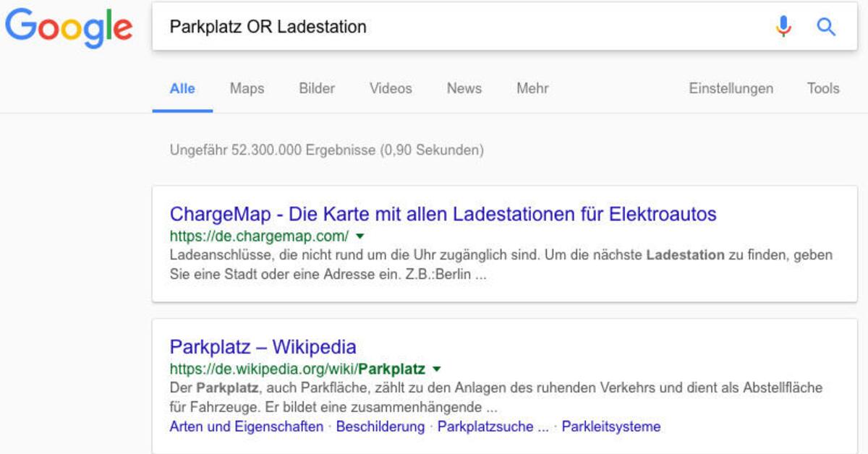Open the ChargeMap result title link
Image resolution: width=868 pixels, height=454 pixels.
(443, 214)
